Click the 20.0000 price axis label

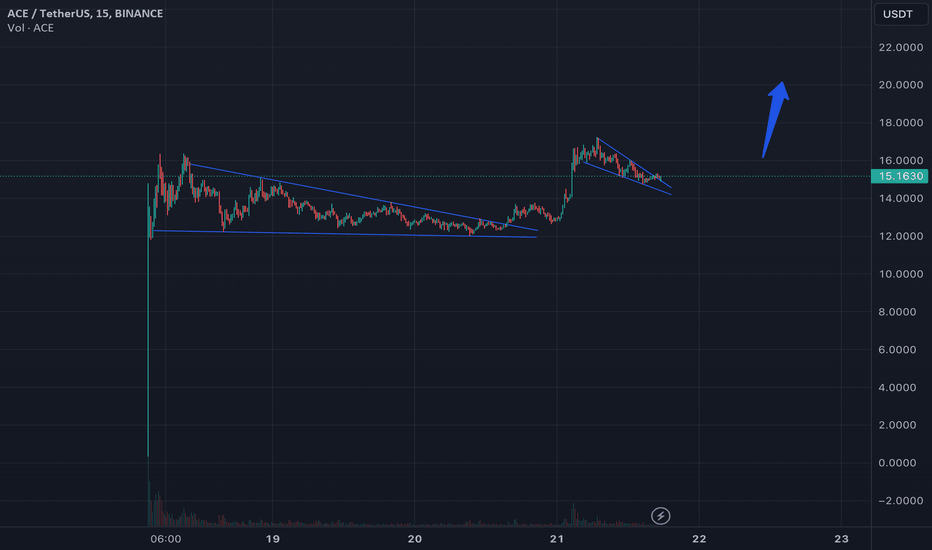(x=900, y=85)
